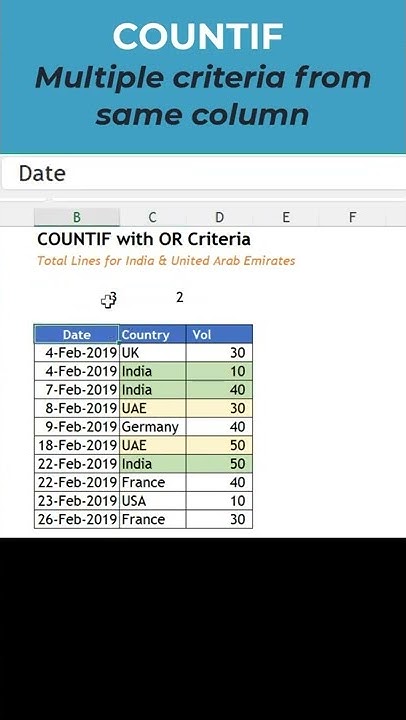Select the 18-Feb-2019 date cell
Screen dimensions: 406x720
(x=77, y=445)
